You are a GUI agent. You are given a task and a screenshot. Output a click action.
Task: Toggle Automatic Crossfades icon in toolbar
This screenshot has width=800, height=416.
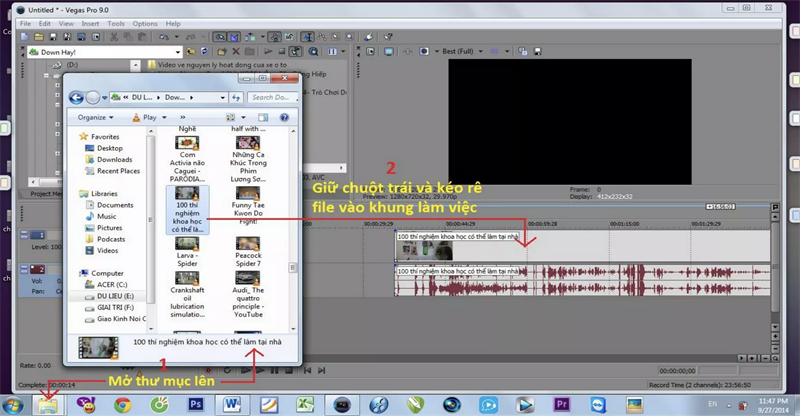[x=234, y=37]
